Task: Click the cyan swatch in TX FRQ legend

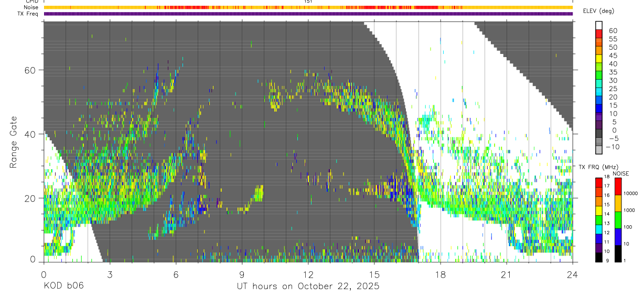Action: 599,229
